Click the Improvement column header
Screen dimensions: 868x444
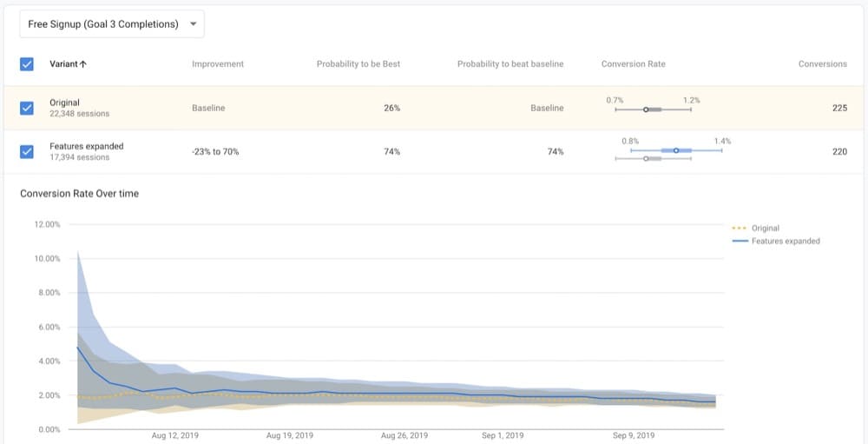pos(217,64)
